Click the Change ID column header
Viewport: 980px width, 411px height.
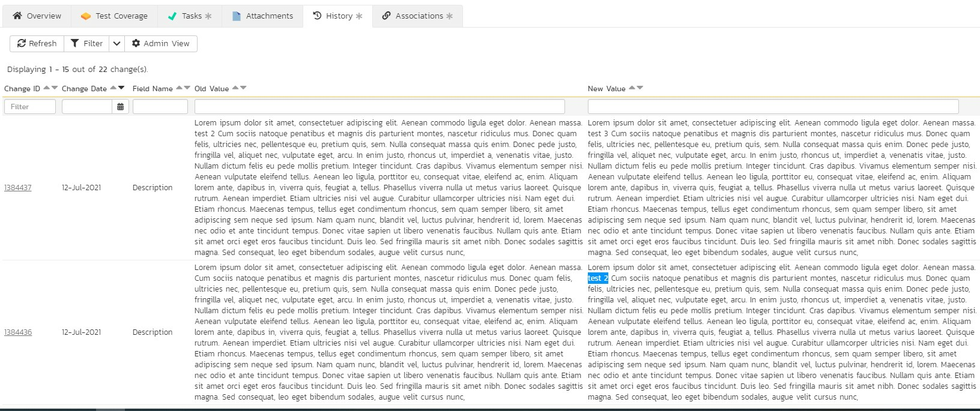pyautogui.click(x=22, y=89)
